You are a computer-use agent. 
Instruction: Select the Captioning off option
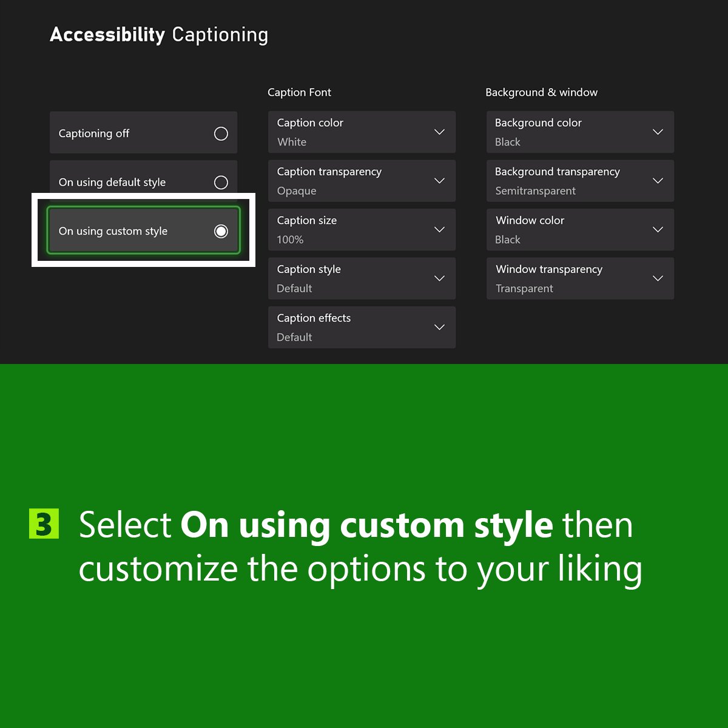tap(143, 133)
